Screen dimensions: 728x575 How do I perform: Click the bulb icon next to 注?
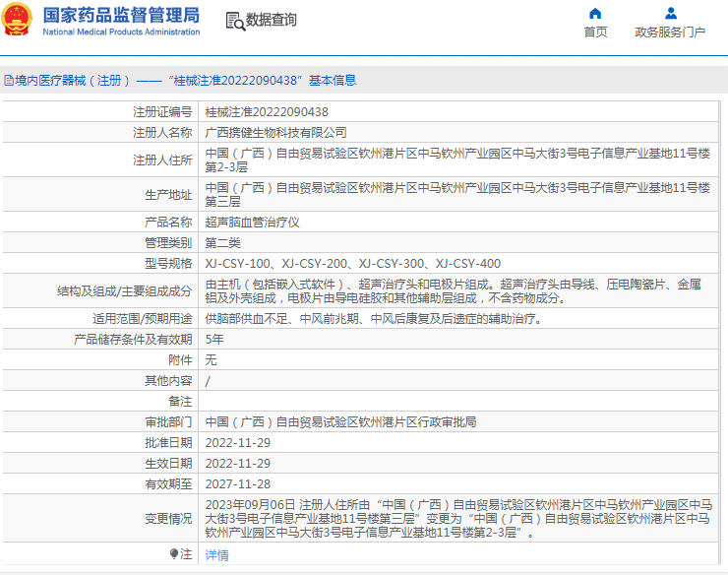174,553
